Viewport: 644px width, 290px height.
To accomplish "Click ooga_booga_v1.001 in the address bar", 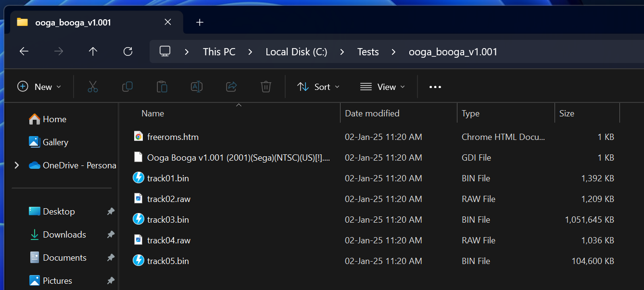I will point(453,52).
